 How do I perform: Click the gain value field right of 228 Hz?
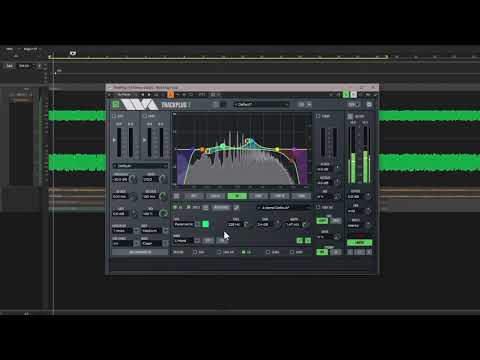(264, 225)
